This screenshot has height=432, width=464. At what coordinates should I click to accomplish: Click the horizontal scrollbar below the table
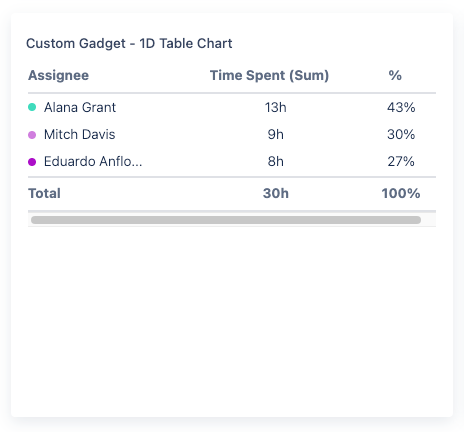pyautogui.click(x=226, y=220)
